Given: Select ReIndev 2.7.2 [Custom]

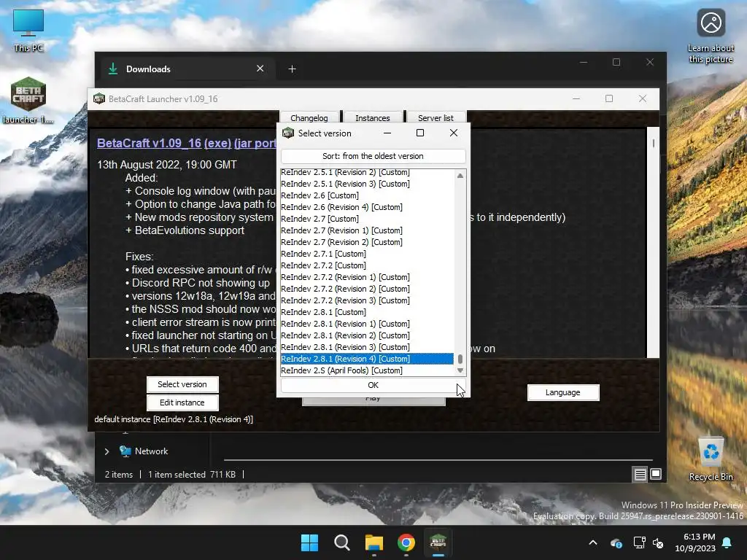Looking at the screenshot, I should coord(367,265).
